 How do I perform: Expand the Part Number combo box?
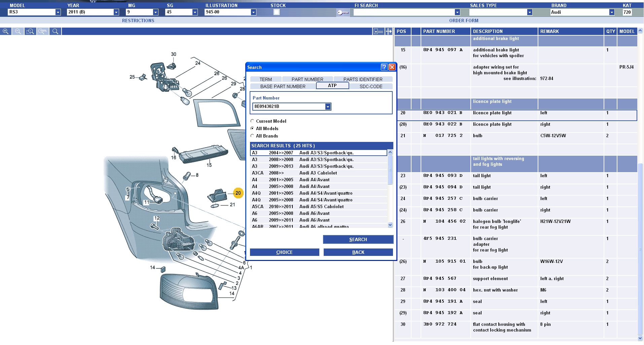pyautogui.click(x=327, y=107)
